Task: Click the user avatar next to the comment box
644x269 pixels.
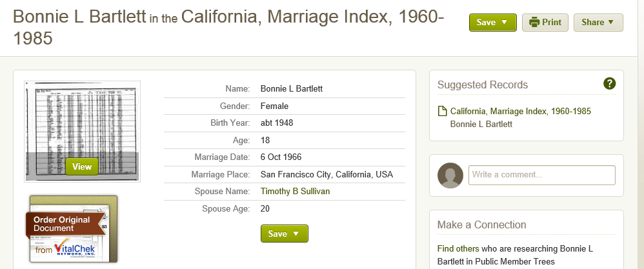Action: click(450, 175)
